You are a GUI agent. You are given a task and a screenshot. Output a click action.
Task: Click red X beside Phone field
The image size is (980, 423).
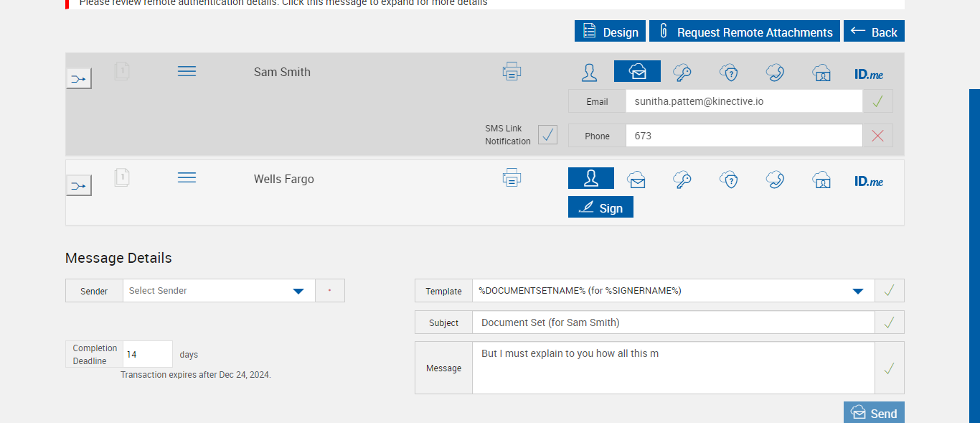click(x=877, y=136)
